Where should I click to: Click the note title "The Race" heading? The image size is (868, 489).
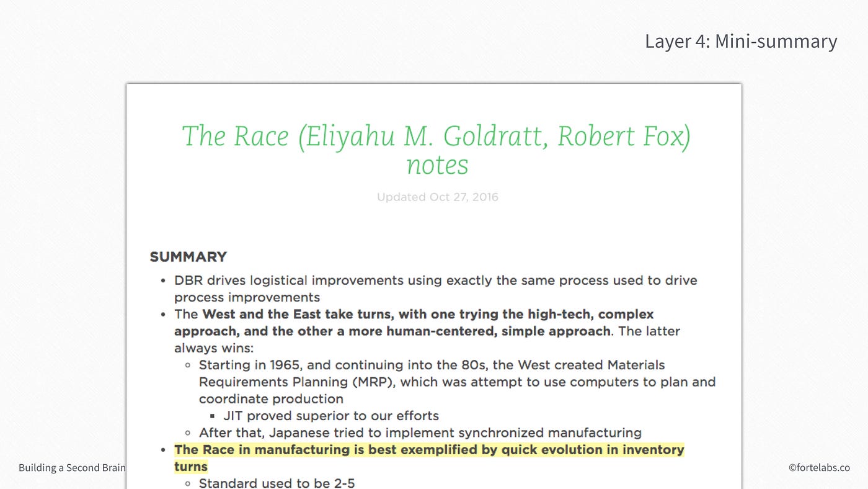[436, 149]
